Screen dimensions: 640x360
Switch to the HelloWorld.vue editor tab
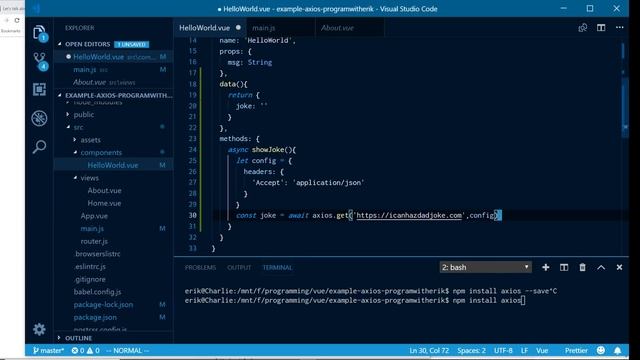[x=210, y=28]
